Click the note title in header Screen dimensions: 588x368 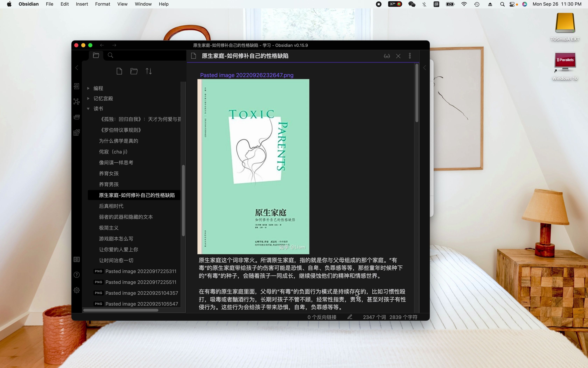pyautogui.click(x=245, y=56)
